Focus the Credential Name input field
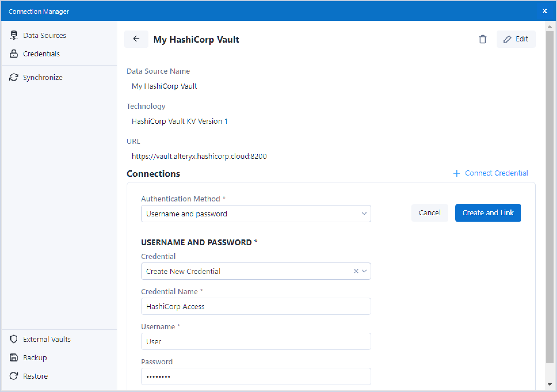The width and height of the screenshot is (557, 392). pyautogui.click(x=256, y=306)
